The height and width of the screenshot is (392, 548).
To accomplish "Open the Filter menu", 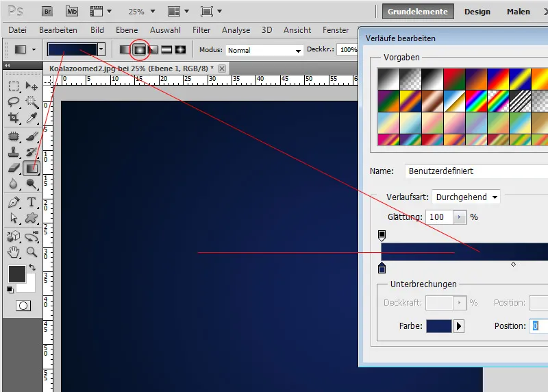I will tap(201, 30).
